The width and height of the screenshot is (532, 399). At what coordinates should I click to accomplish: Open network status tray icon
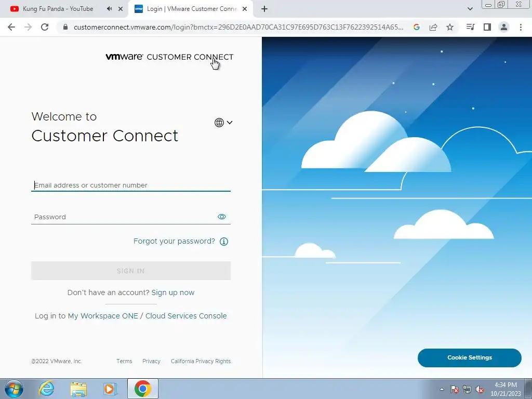pyautogui.click(x=467, y=389)
